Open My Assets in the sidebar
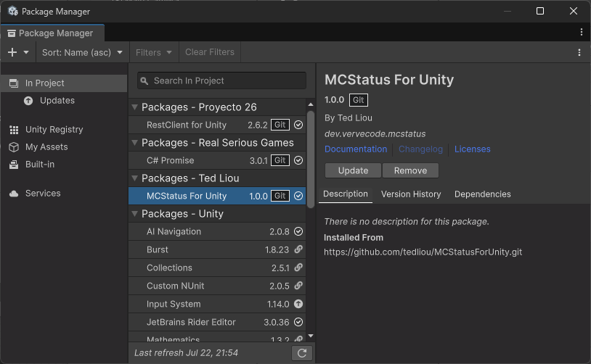 pyautogui.click(x=46, y=146)
